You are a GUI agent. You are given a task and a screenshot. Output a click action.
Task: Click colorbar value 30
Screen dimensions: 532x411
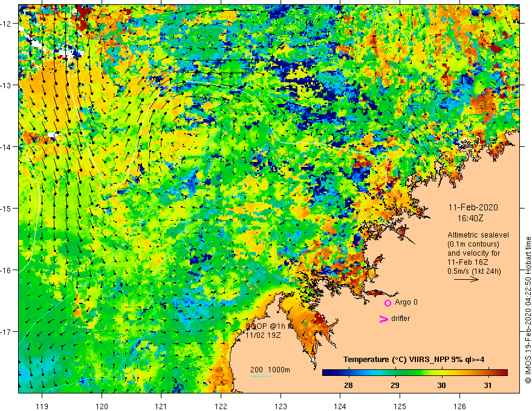click(x=441, y=386)
